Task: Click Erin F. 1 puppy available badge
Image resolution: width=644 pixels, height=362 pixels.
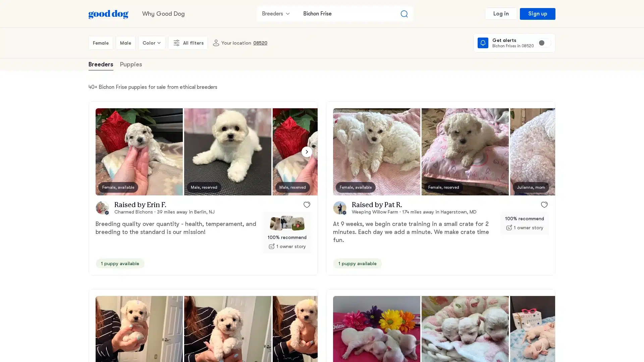Action: tap(120, 264)
